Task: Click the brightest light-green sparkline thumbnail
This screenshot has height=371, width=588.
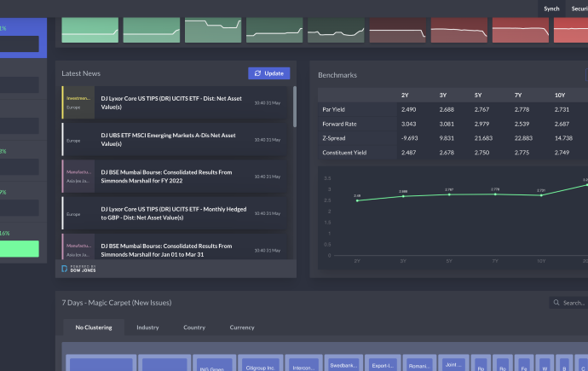Action: [90, 30]
